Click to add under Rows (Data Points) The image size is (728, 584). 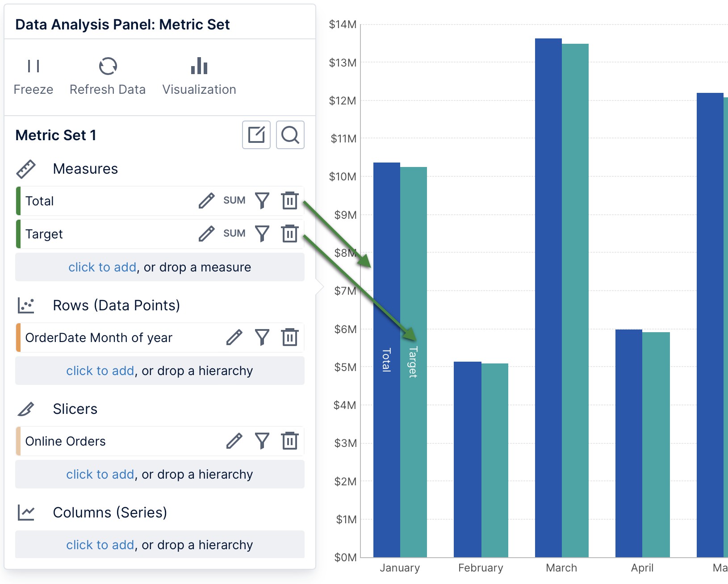click(x=100, y=371)
